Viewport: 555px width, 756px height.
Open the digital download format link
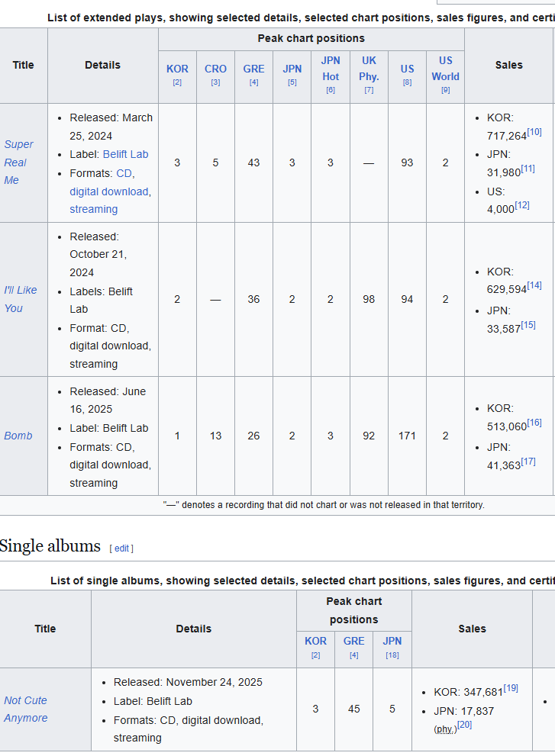click(109, 191)
